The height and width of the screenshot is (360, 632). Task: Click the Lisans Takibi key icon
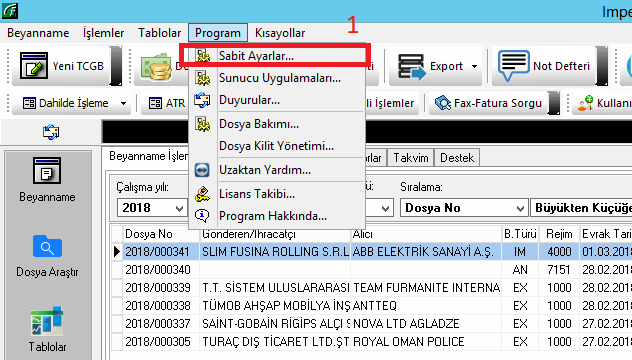202,194
